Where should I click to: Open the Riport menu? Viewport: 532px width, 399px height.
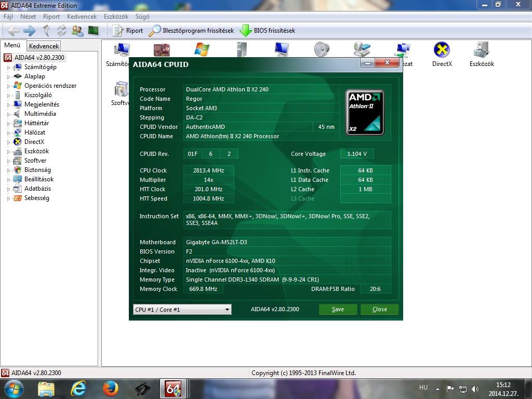pos(51,17)
